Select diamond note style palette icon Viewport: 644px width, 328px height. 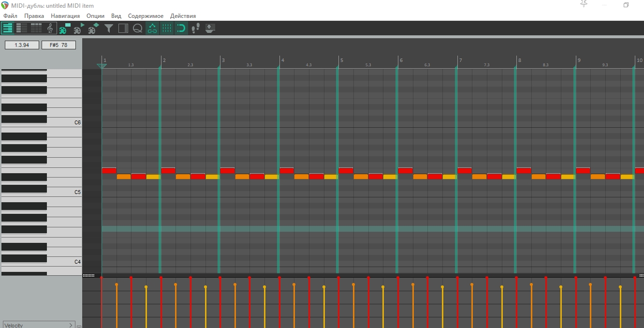(93, 29)
